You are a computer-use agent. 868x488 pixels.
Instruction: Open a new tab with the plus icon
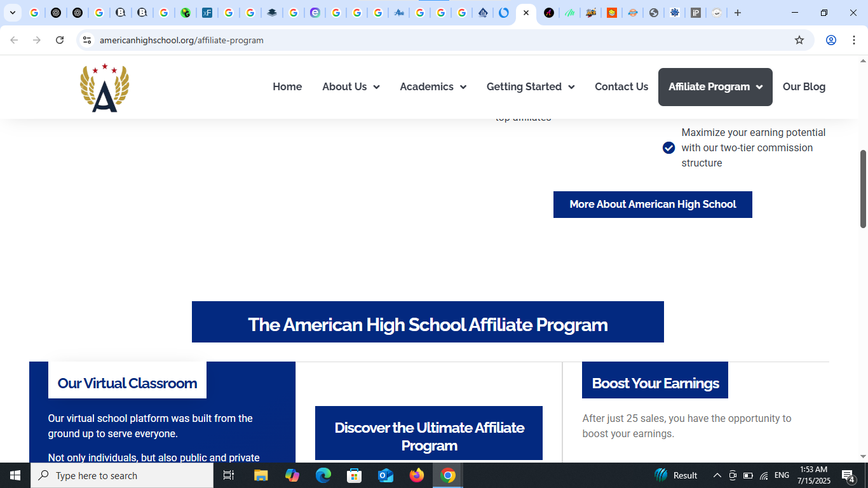(738, 13)
